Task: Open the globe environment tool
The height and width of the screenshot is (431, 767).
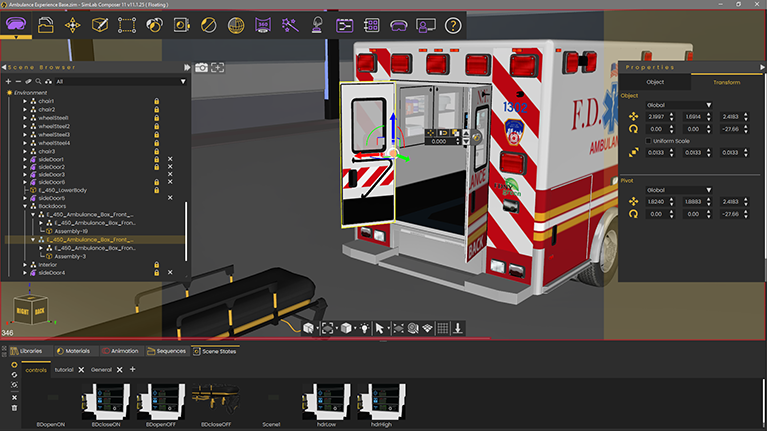Action: 236,25
